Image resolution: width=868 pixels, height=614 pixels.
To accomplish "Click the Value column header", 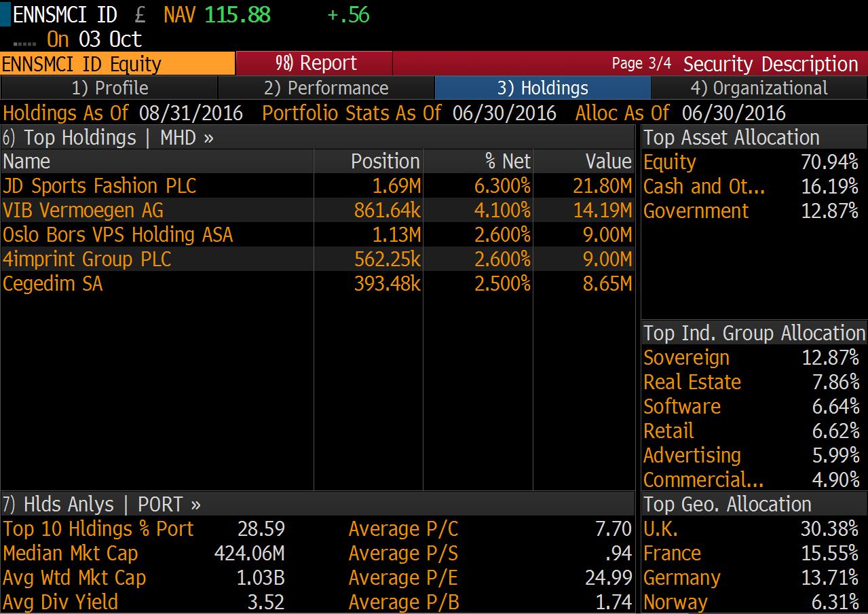I will click(584, 162).
